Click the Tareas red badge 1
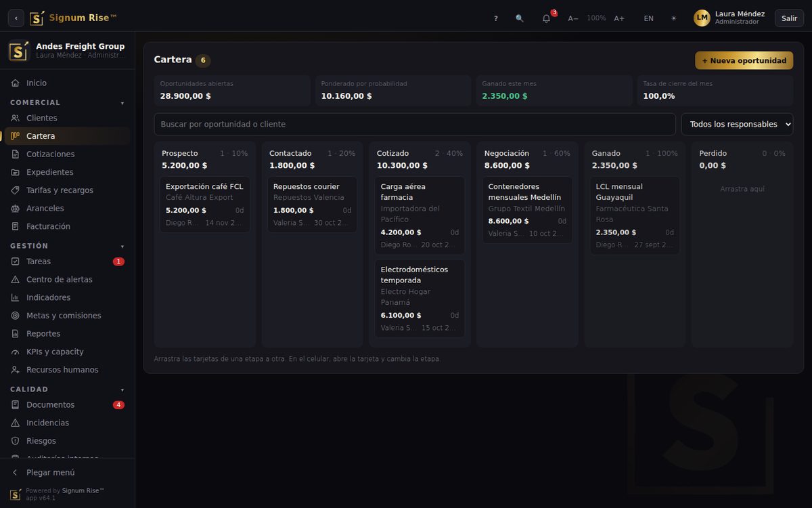This screenshot has width=812, height=508. coord(118,261)
